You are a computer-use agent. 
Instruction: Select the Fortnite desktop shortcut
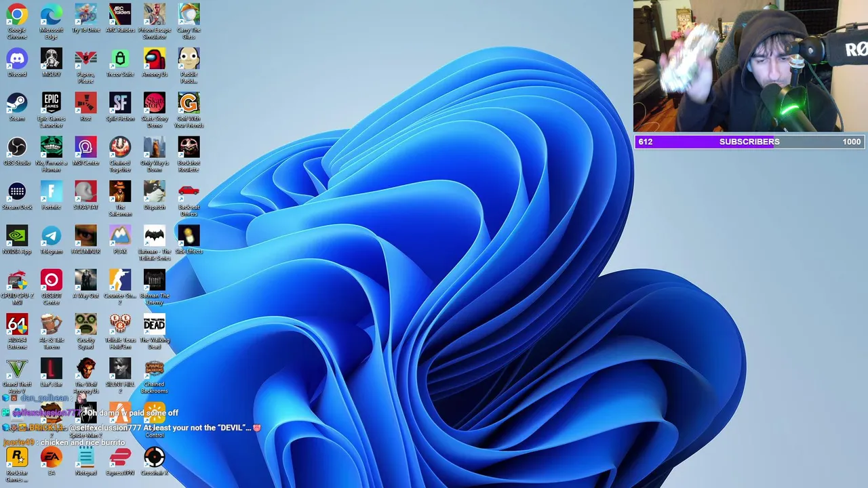click(x=52, y=196)
